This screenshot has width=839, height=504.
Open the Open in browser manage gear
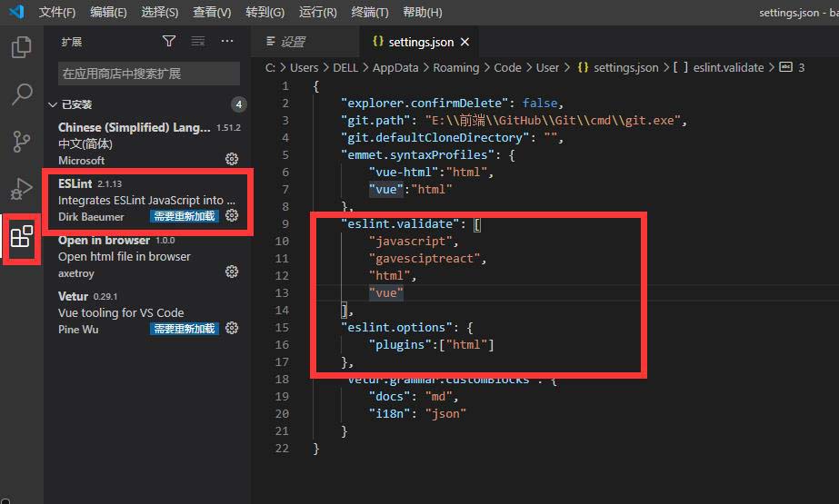[232, 272]
